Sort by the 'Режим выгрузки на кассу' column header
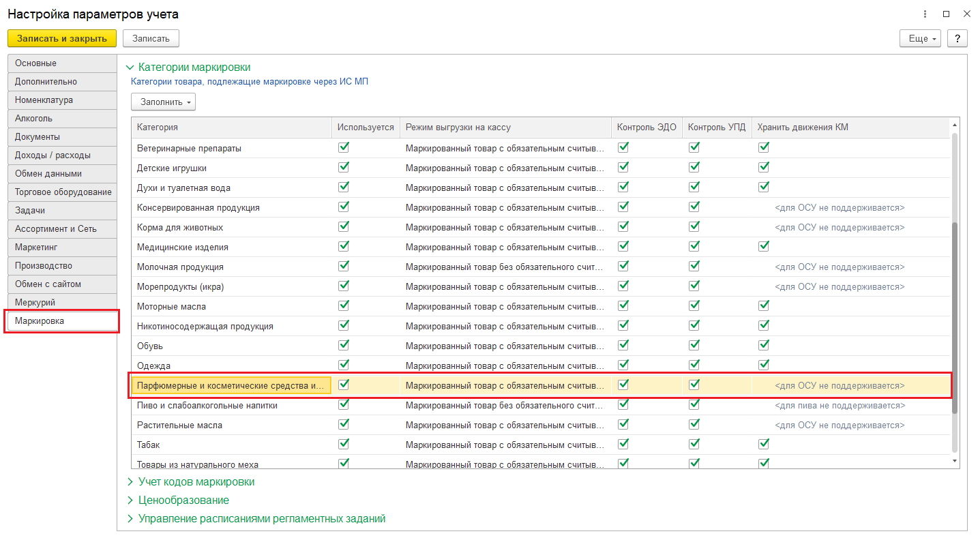The width and height of the screenshot is (980, 538). pyautogui.click(x=458, y=127)
